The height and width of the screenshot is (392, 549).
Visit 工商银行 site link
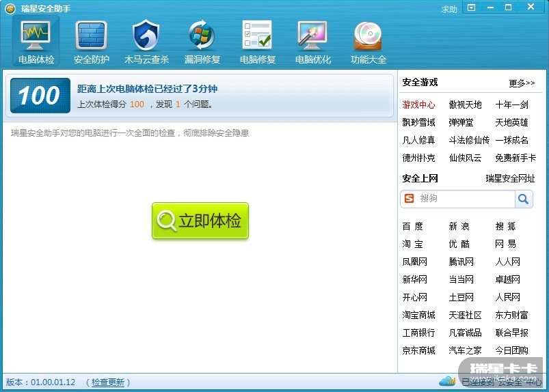(x=418, y=333)
